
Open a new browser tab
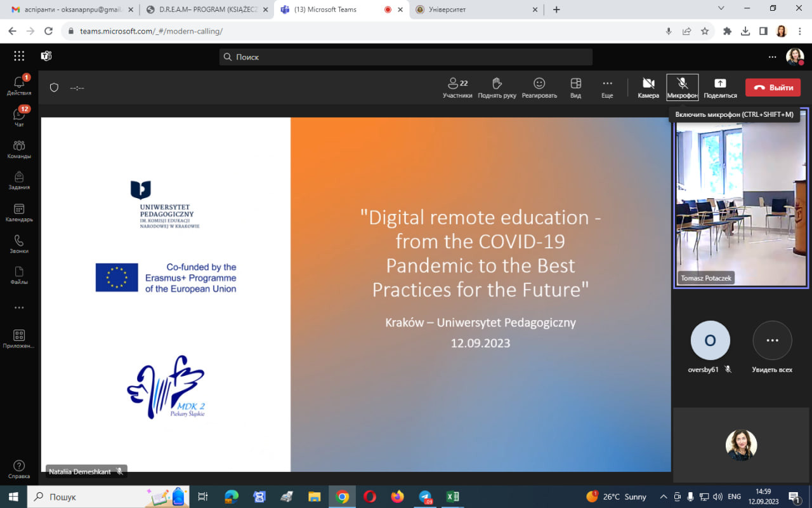[556, 10]
